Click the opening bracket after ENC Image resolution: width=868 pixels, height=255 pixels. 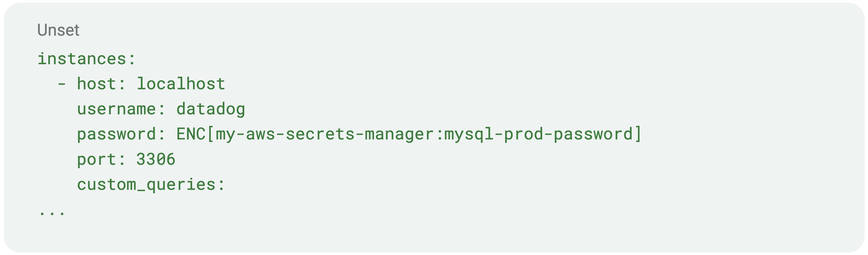(x=211, y=134)
